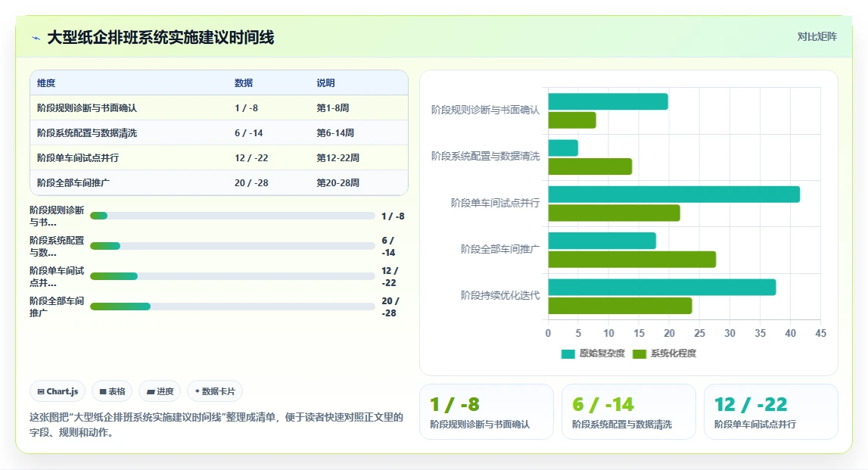Click the 阶段全部车间推广 progress bar
Viewport: 868px width, 470px height.
(232, 306)
